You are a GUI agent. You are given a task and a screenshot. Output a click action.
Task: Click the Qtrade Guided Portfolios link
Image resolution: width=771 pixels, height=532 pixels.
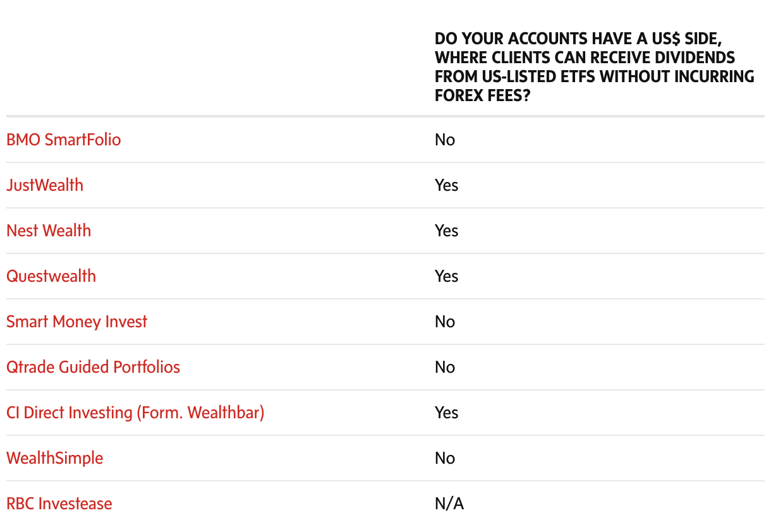coord(93,367)
